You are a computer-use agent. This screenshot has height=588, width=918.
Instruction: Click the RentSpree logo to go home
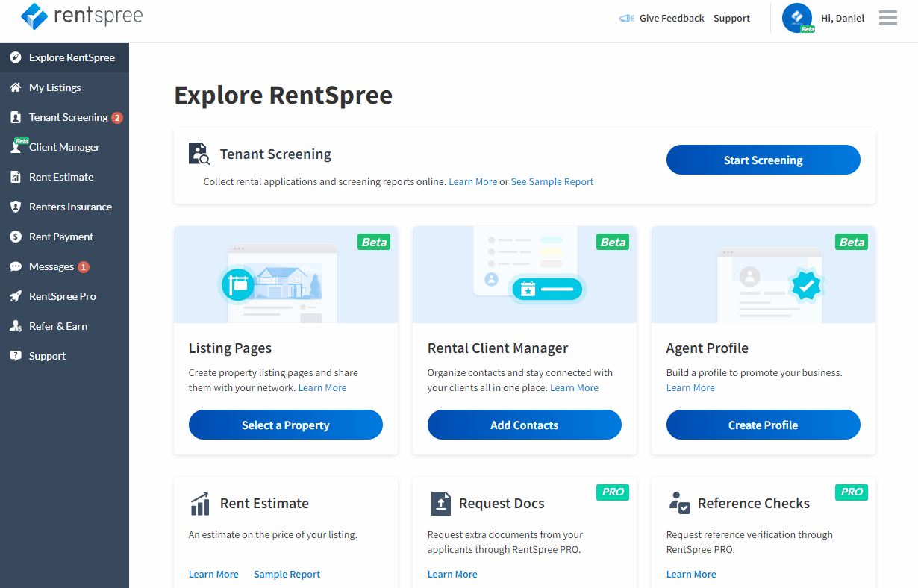(x=82, y=16)
